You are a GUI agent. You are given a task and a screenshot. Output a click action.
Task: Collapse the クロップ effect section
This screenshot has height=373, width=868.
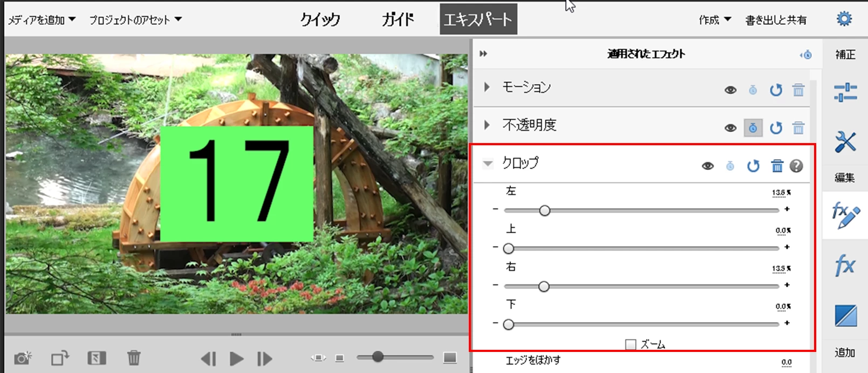[x=488, y=163]
